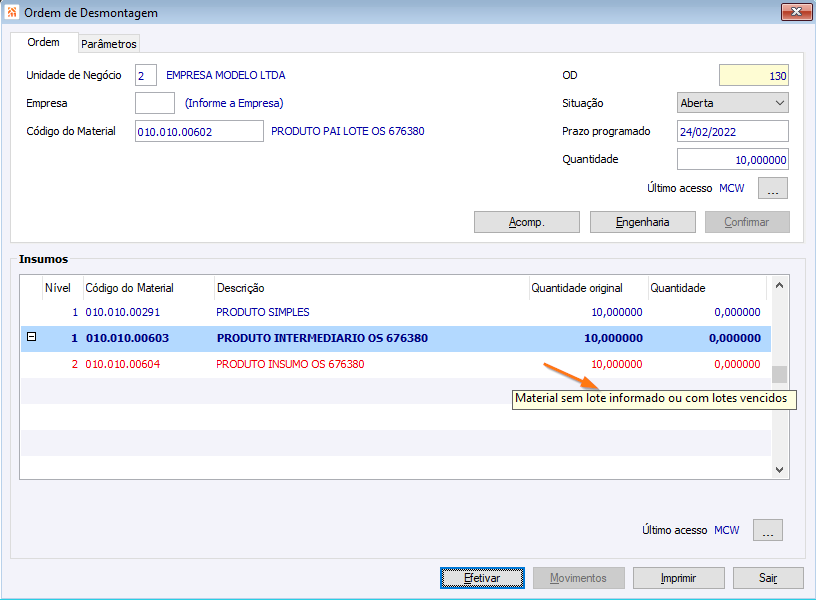Image resolution: width=816 pixels, height=600 pixels.
Task: Select row 010.010.00291 PRODUTO SIMPLES
Action: pyautogui.click(x=396, y=312)
